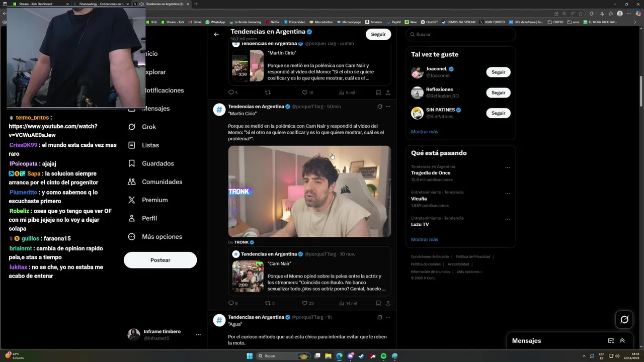This screenshot has width=644, height=362.
Task: Open Comunidades in the sidebar
Action: pyautogui.click(x=155, y=182)
